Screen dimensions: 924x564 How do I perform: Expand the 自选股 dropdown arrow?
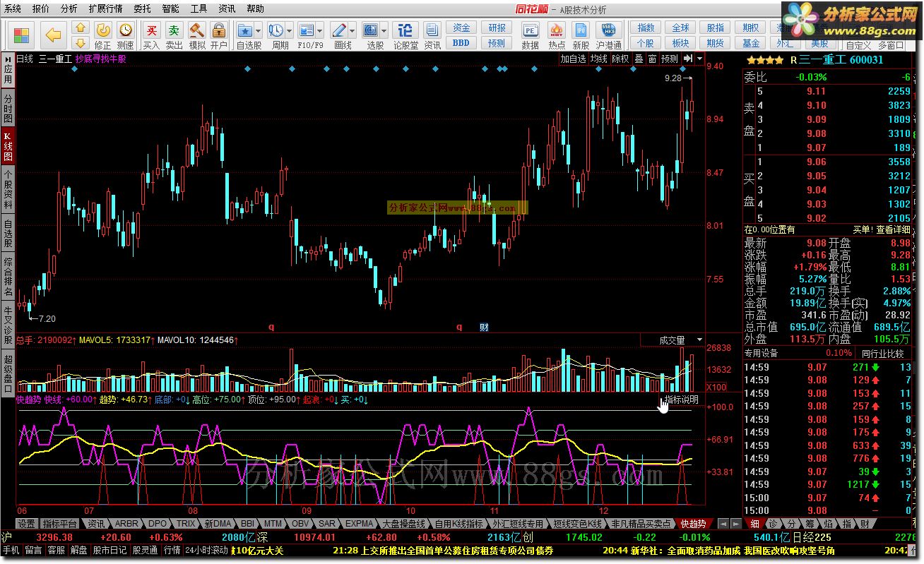coord(259,30)
